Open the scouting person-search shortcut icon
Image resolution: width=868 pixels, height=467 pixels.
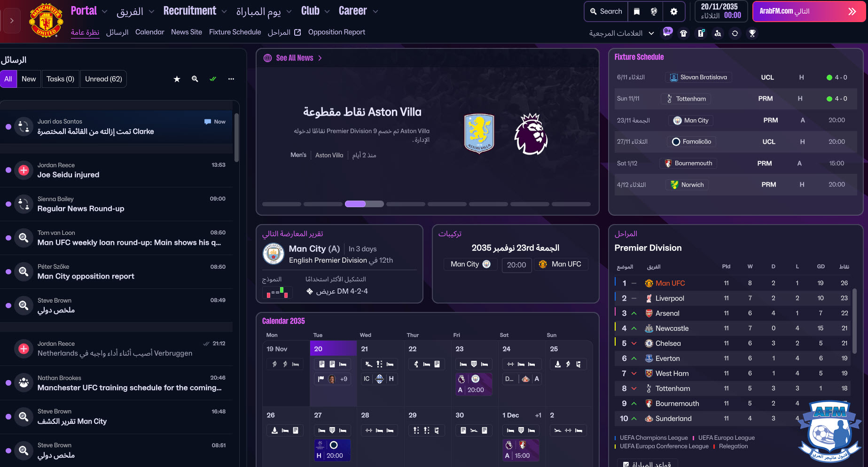point(718,33)
